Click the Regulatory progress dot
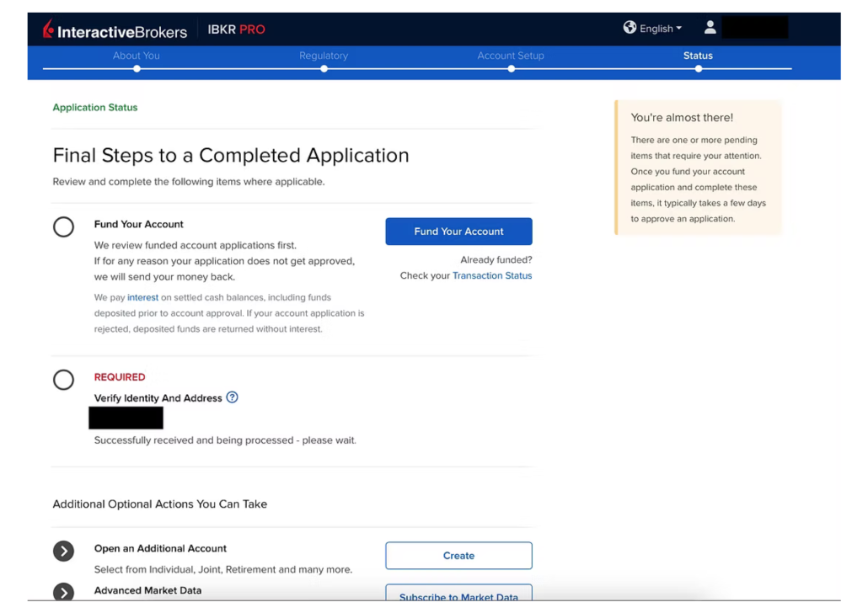 [x=324, y=69]
